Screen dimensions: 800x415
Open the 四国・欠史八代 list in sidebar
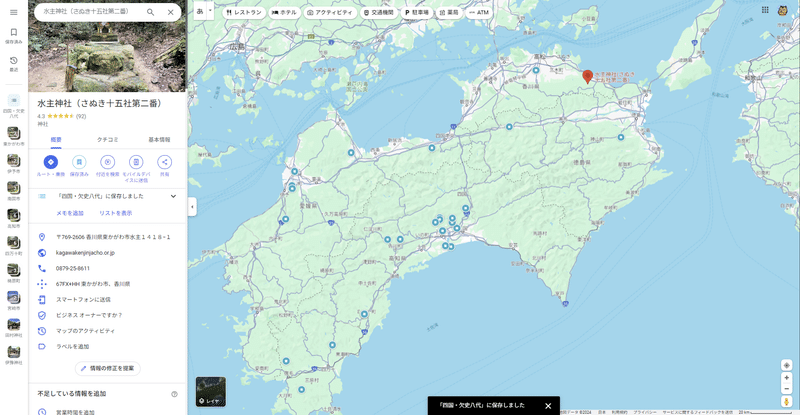click(x=14, y=106)
